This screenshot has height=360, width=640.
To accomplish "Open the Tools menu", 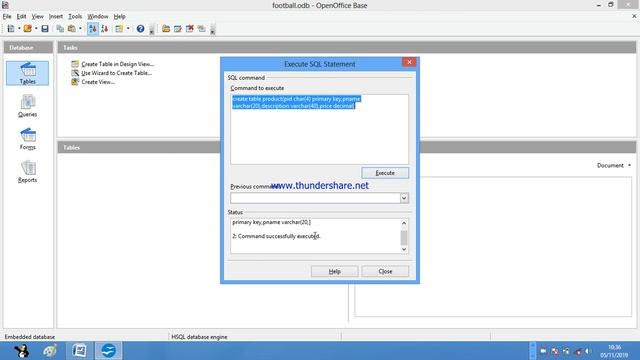I will [75, 16].
